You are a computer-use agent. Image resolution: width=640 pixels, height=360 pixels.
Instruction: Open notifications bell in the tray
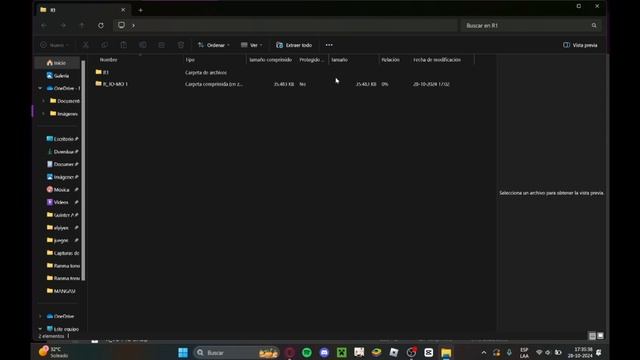tap(599, 352)
